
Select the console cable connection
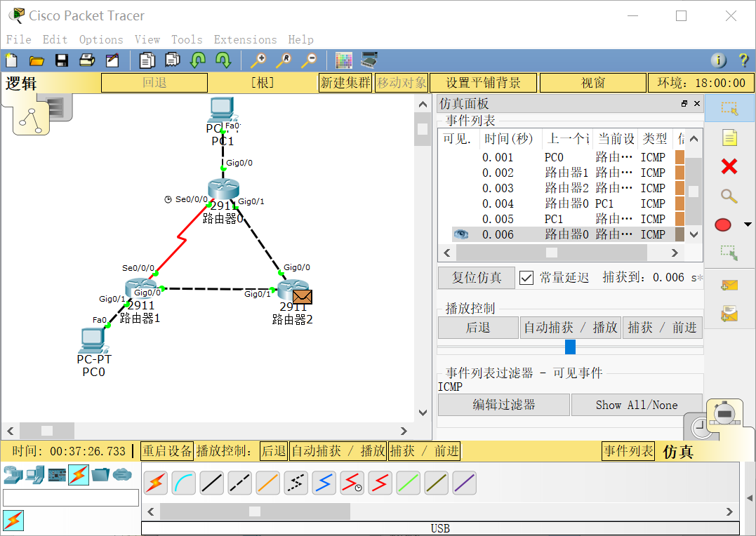(184, 483)
